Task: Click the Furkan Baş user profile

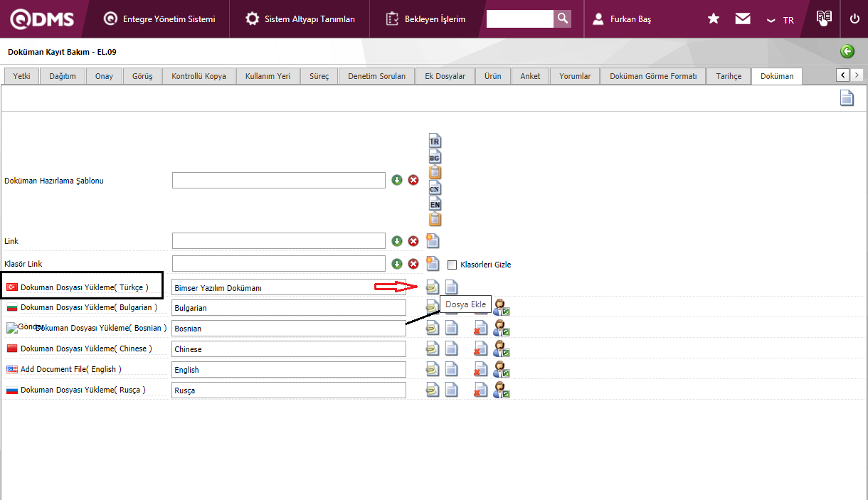Action: (x=623, y=19)
